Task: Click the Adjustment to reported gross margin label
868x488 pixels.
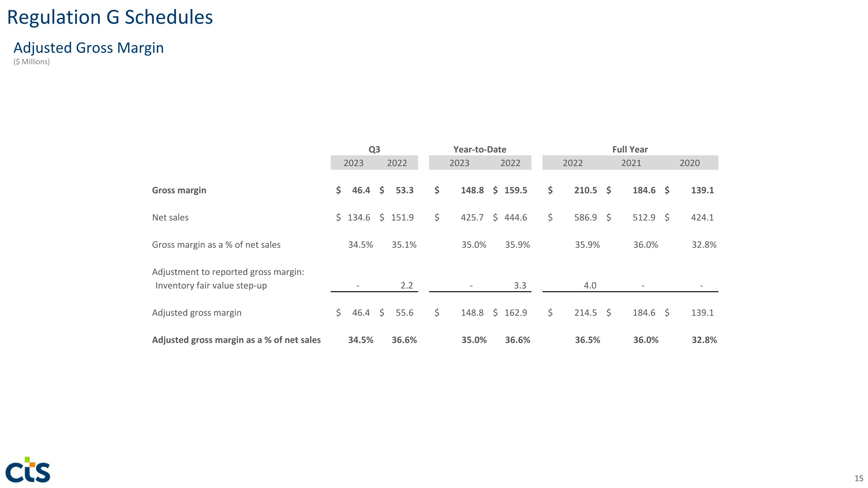Action: [x=228, y=272]
